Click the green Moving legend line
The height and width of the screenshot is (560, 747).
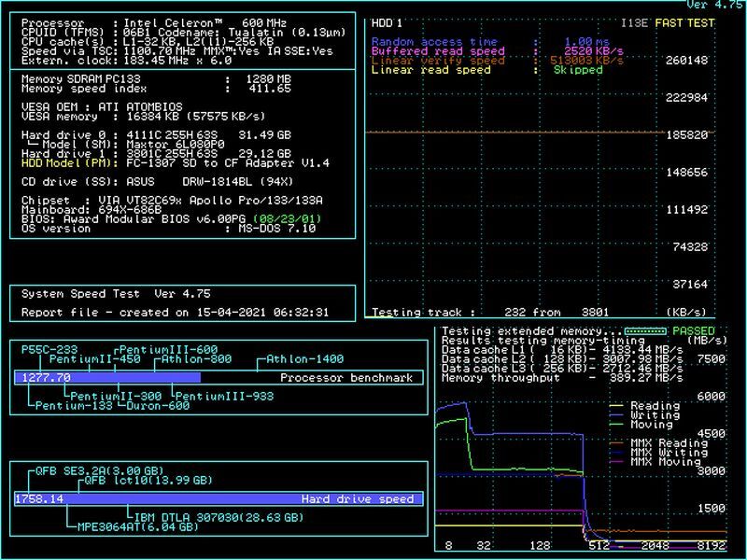pos(616,425)
